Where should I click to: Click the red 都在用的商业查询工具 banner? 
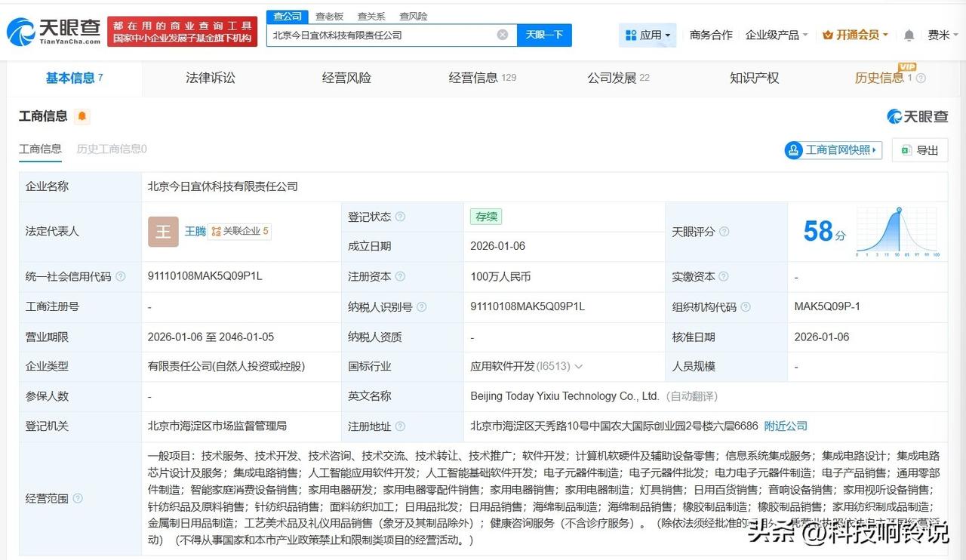(181, 32)
